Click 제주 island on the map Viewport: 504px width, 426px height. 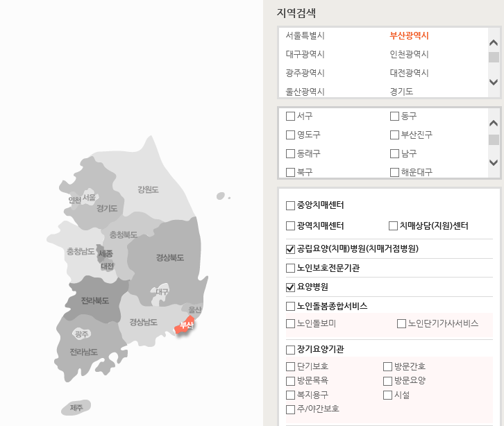pos(76,408)
